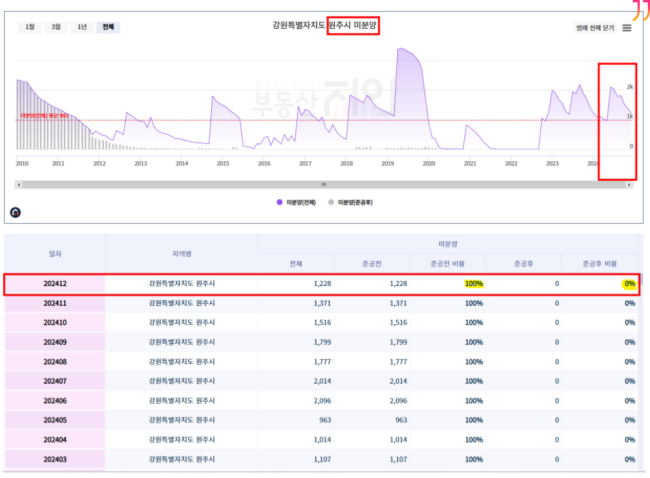Click 전체 value 1,228 in 202412 row
Image resolution: width=650 pixels, height=478 pixels.
click(322, 284)
